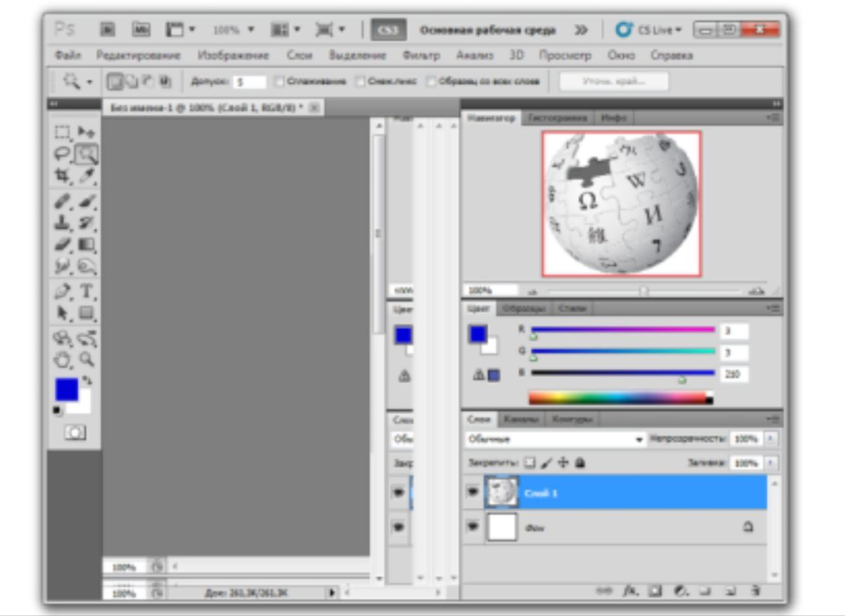Viewport: 845px width, 616px height.
Task: Toggle Образец со всех слоев checkbox
Action: [431, 82]
